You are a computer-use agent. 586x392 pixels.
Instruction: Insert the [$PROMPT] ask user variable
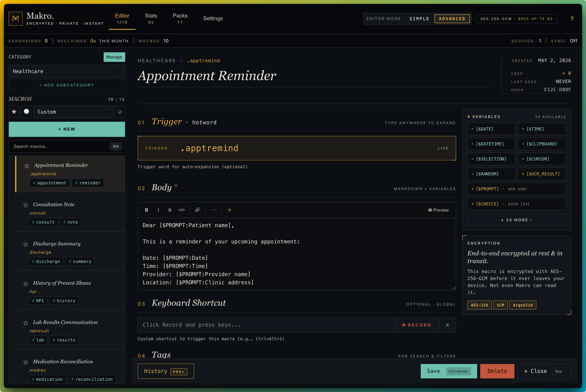tap(517, 189)
